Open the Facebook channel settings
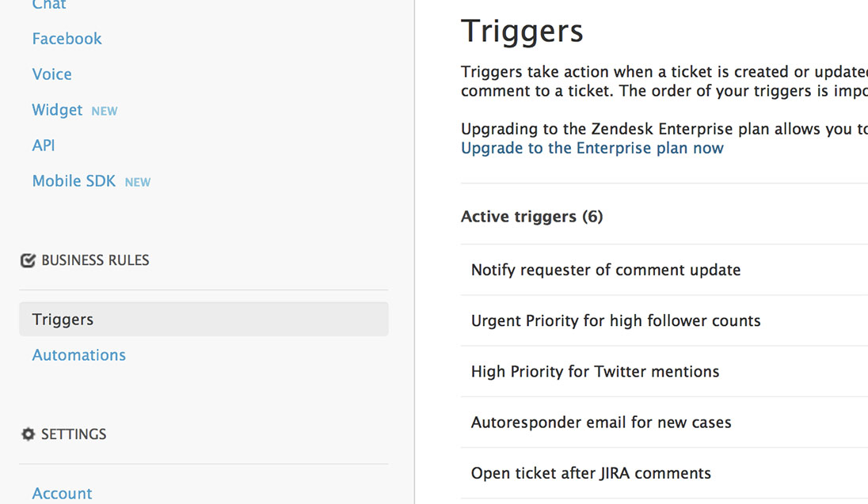 pyautogui.click(x=67, y=38)
